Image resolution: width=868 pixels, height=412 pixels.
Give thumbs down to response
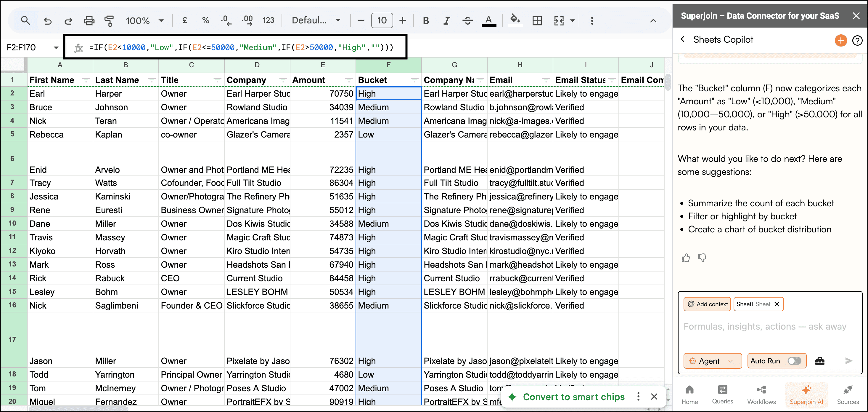coord(702,258)
